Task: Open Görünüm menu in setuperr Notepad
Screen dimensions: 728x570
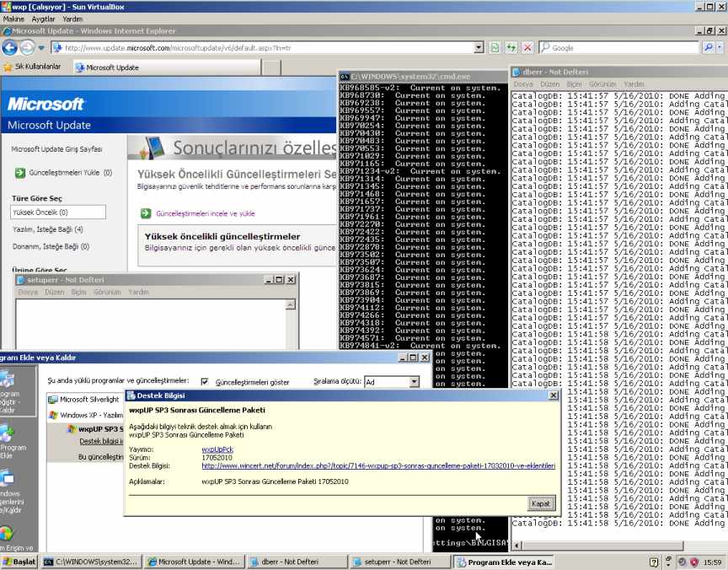Action: tap(107, 293)
